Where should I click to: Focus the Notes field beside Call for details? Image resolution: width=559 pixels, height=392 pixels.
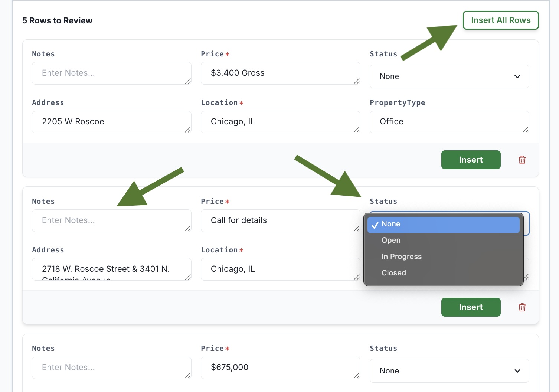tap(112, 220)
